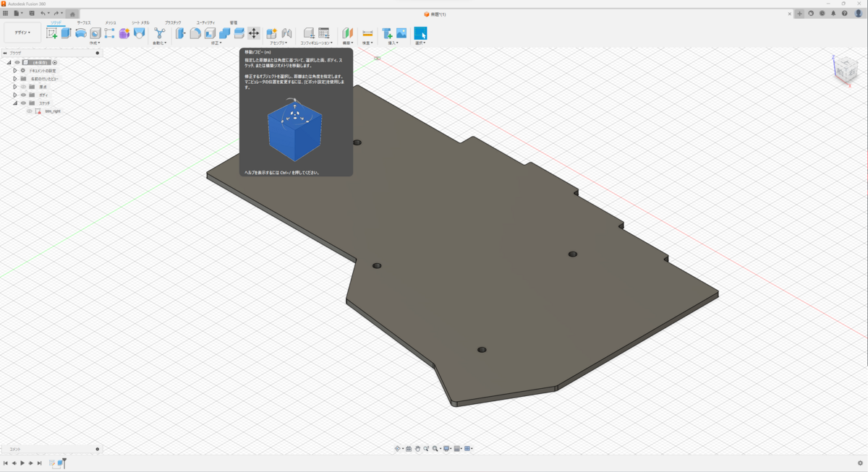Expand the ボディ folder
Viewport: 868px width, 472px height.
tap(14, 95)
